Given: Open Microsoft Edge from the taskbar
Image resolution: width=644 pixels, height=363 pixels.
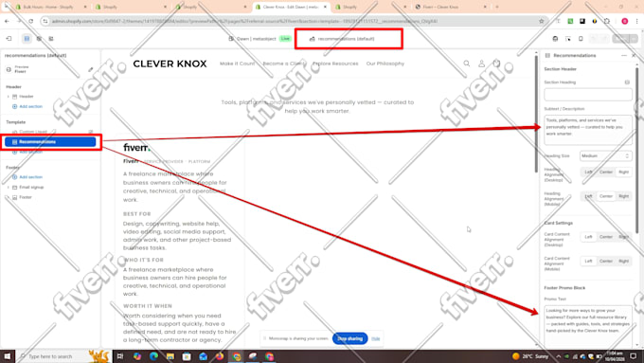Looking at the screenshot, I should pyautogui.click(x=153, y=356).
